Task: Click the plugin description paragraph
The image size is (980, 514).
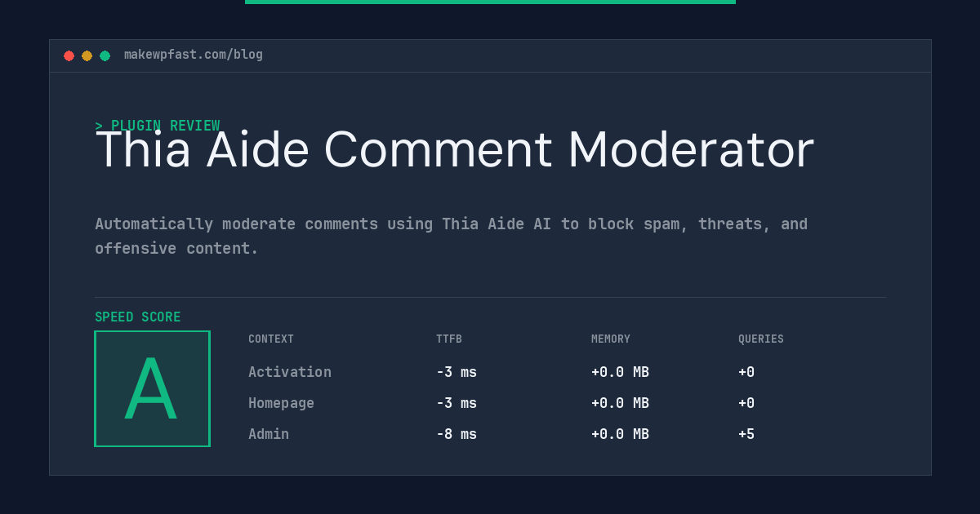Action: click(451, 236)
